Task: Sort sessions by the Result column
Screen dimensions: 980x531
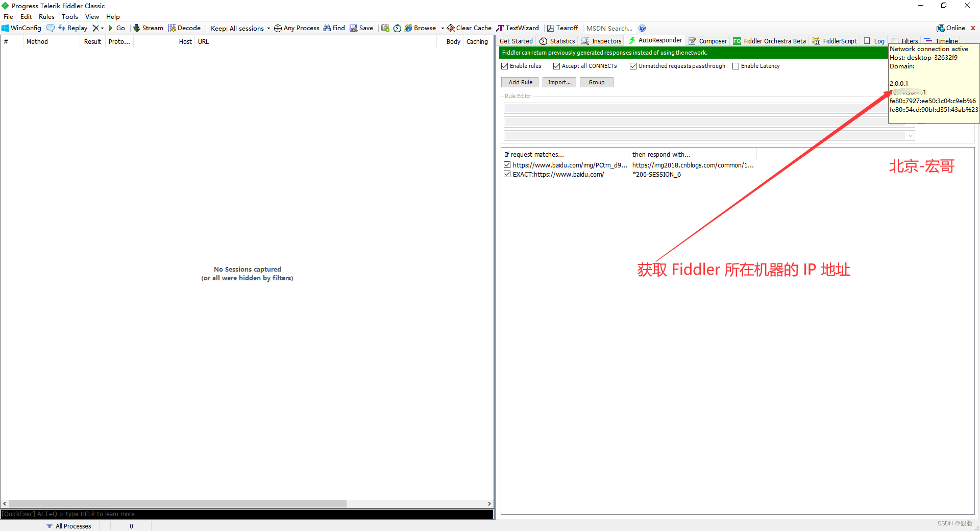Action: (92, 42)
